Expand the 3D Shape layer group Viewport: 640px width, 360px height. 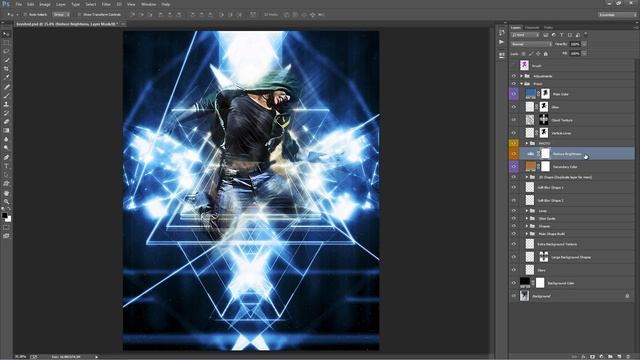tap(527, 177)
